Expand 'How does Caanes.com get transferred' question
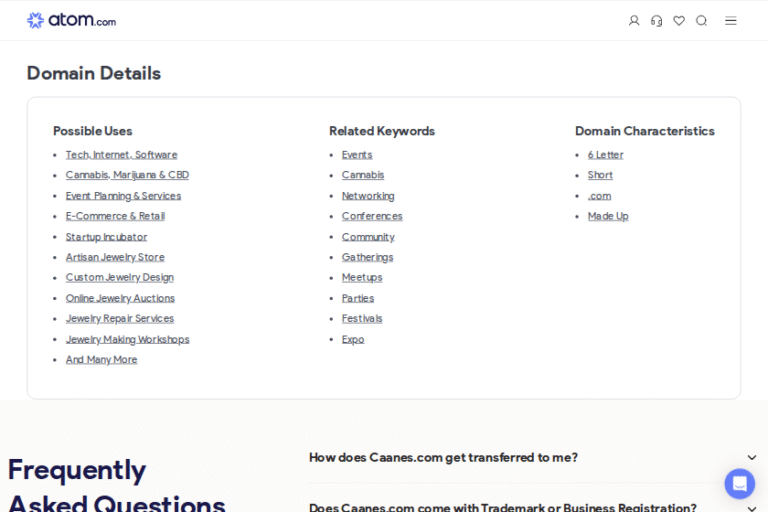 443,457
